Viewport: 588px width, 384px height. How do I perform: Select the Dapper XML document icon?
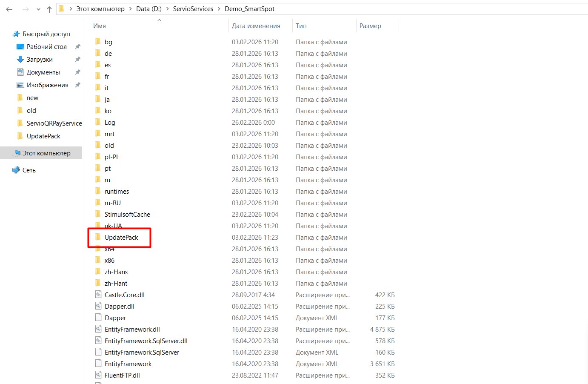coord(98,318)
